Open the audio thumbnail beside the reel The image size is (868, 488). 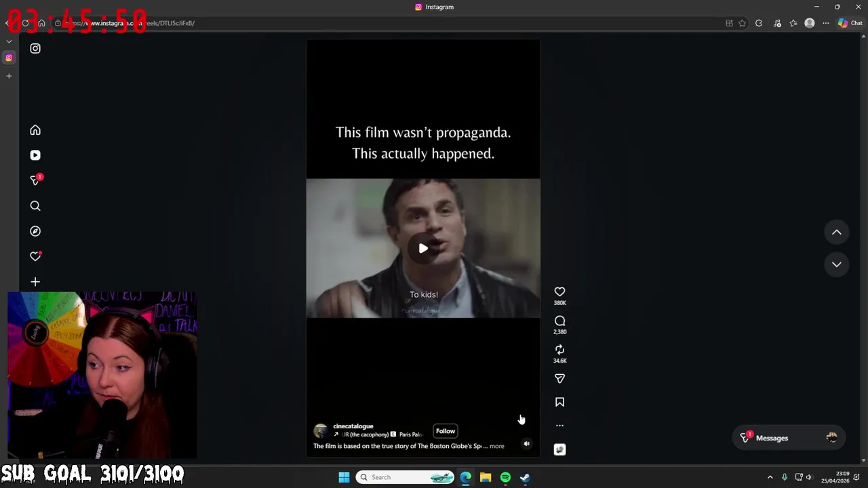coord(559,449)
